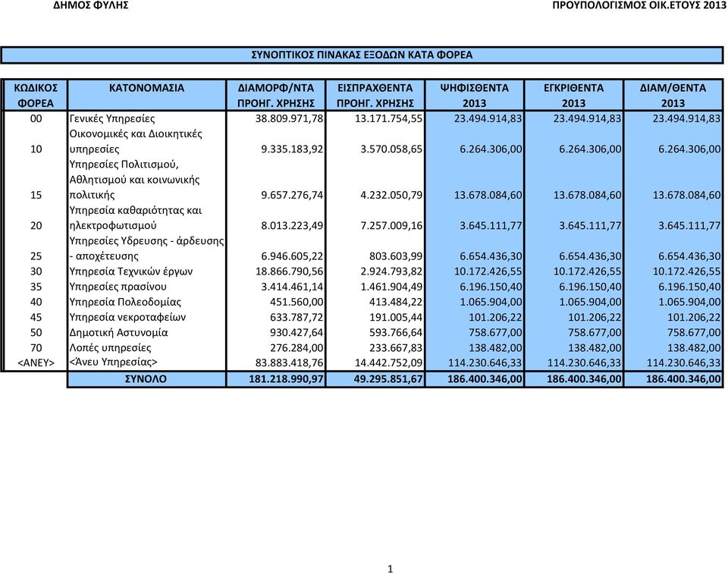Click the value 3.414.461,14
The width and height of the screenshot is (728, 574).
point(292,287)
